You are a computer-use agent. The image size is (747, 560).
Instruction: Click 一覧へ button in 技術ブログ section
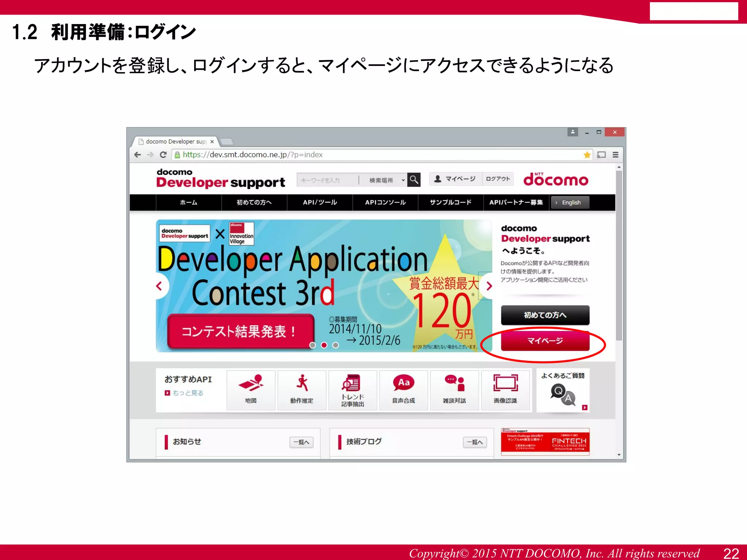pos(475,442)
